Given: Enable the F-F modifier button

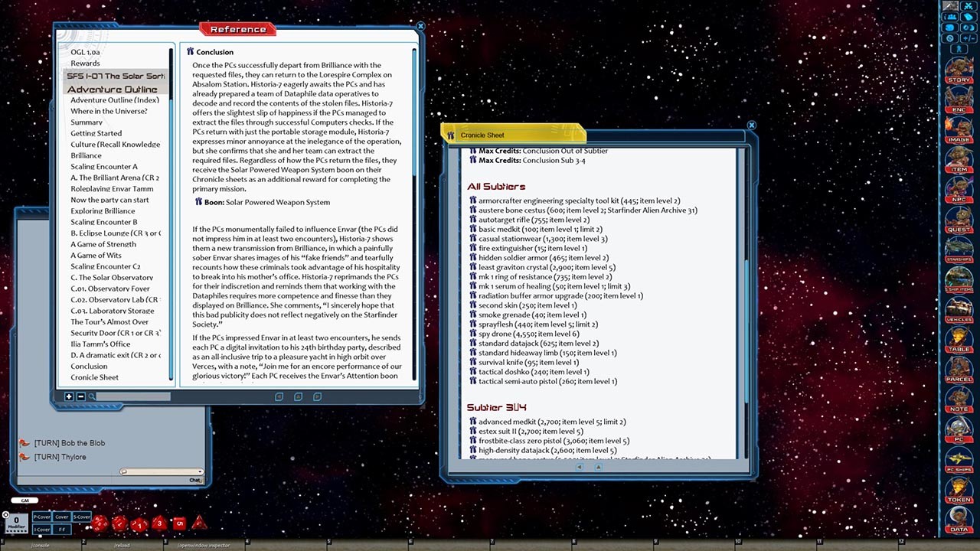Looking at the screenshot, I should tap(62, 529).
